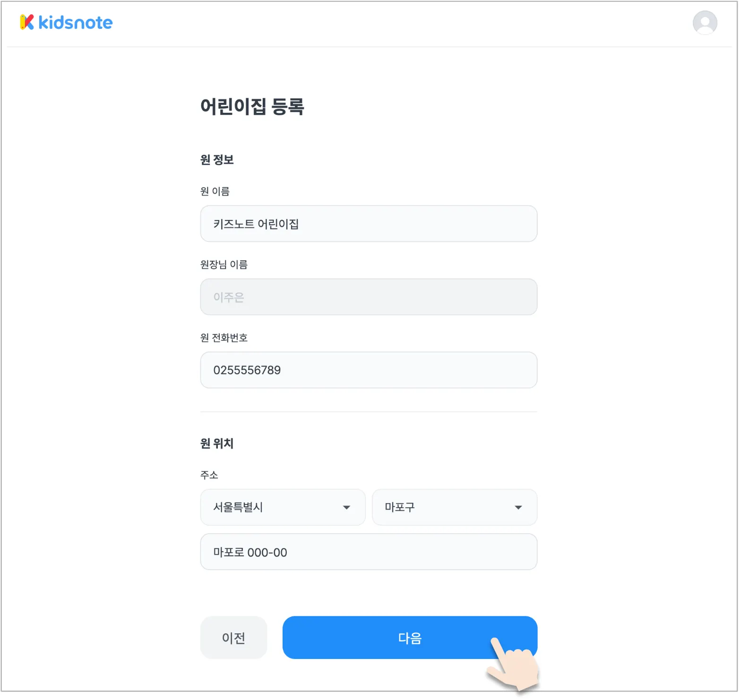Click the kidsnote wordmark text
The width and height of the screenshot is (739, 700).
(x=75, y=23)
